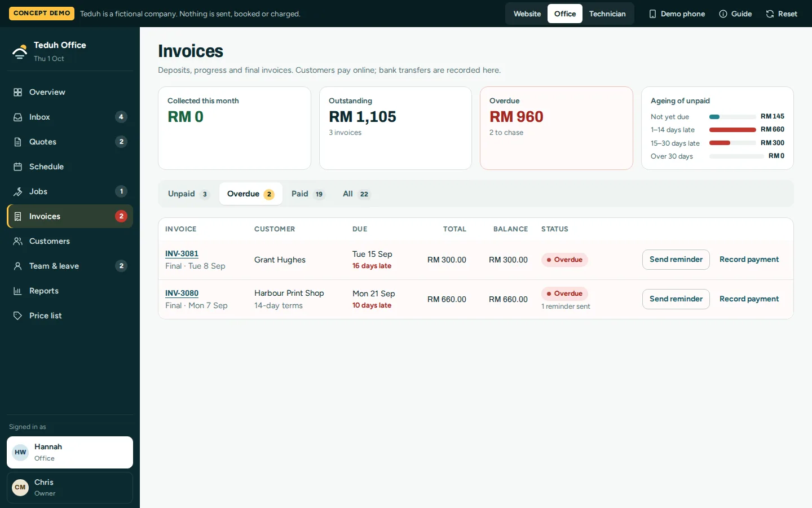Show the All invoices tab
The height and width of the screenshot is (508, 812).
click(x=356, y=194)
